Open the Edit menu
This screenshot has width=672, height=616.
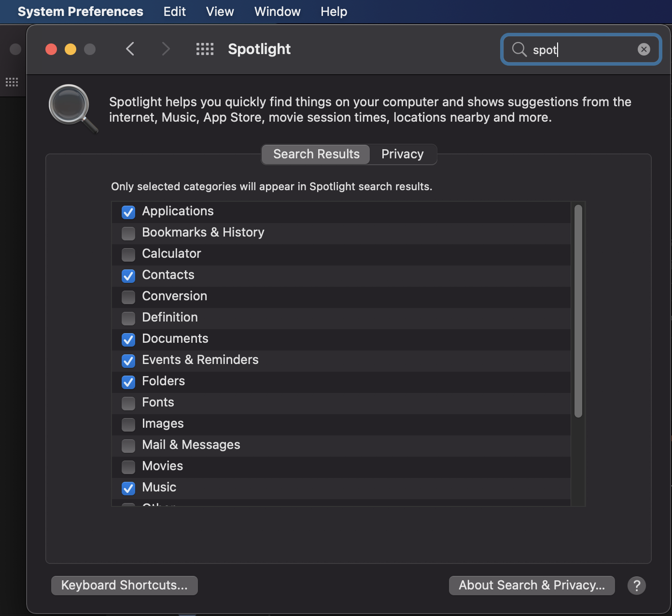[174, 12]
